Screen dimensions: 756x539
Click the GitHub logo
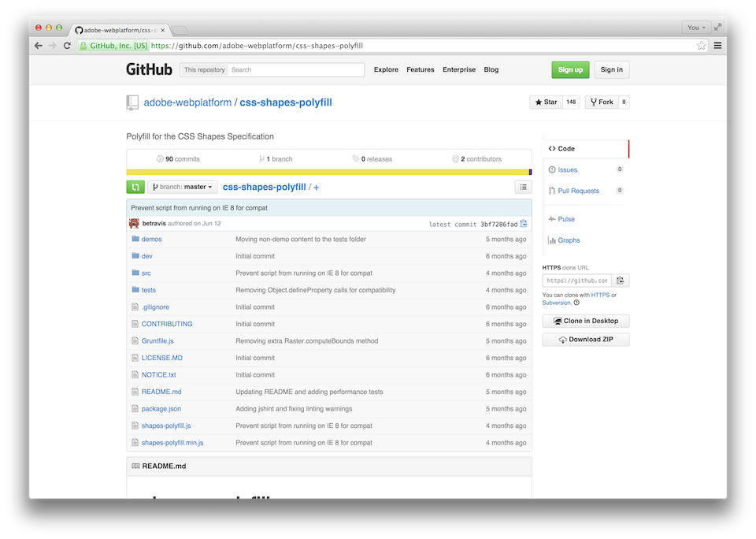[149, 69]
